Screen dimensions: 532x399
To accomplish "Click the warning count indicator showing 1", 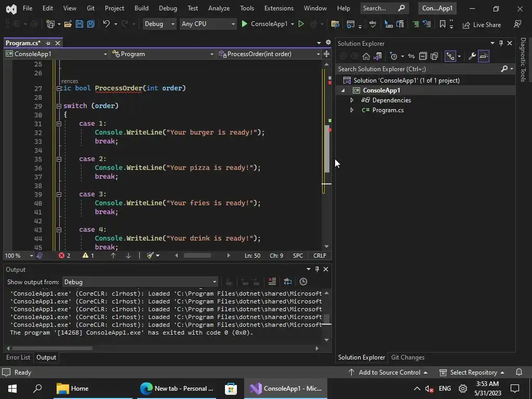I will [88, 256].
